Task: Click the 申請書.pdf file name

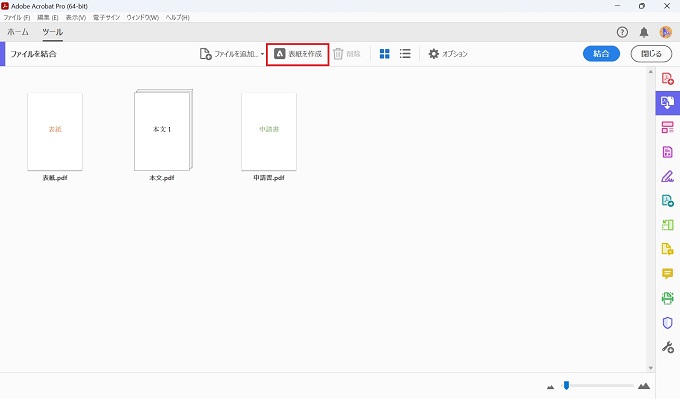Action: coord(269,178)
